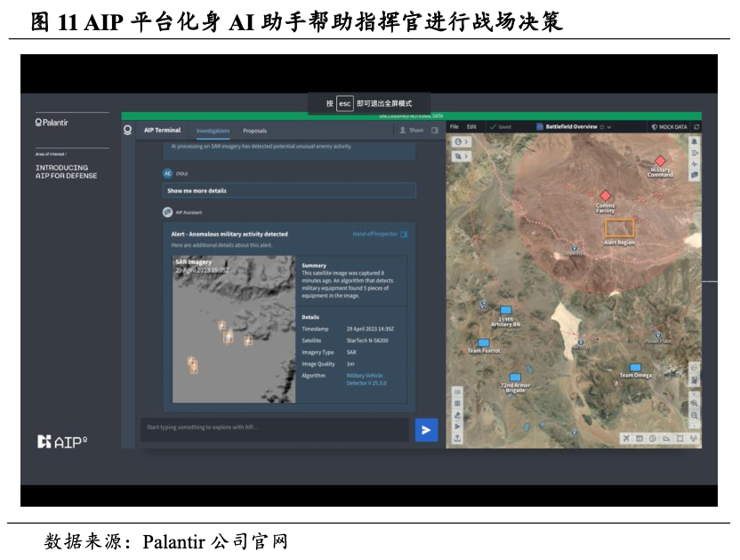Screen dimensions: 740x560
Task: Open the comments chat icon on map sidebar
Action: pyautogui.click(x=695, y=175)
